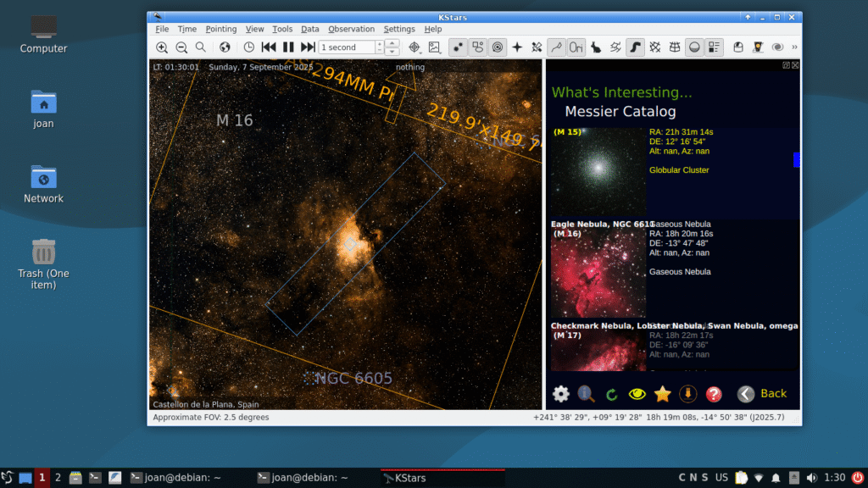Click the Back button in What's Interesting
The height and width of the screenshot is (488, 868).
763,394
